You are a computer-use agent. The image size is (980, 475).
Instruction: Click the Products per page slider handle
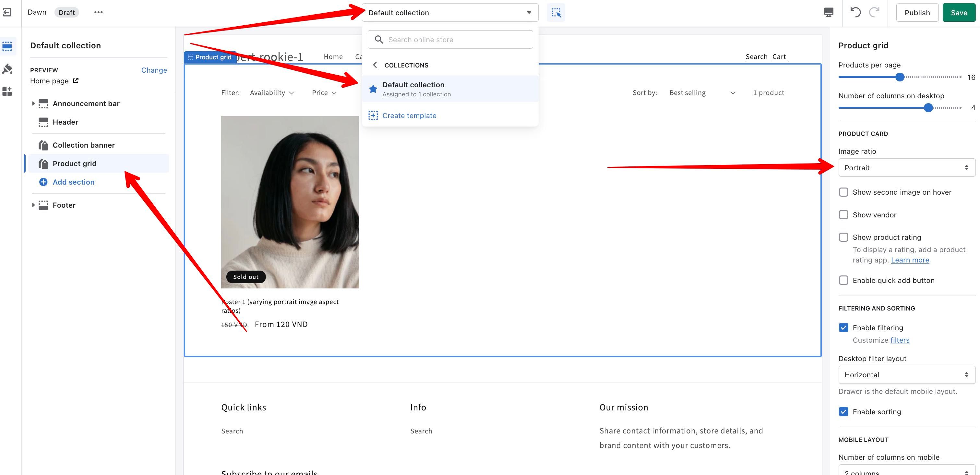pyautogui.click(x=900, y=77)
